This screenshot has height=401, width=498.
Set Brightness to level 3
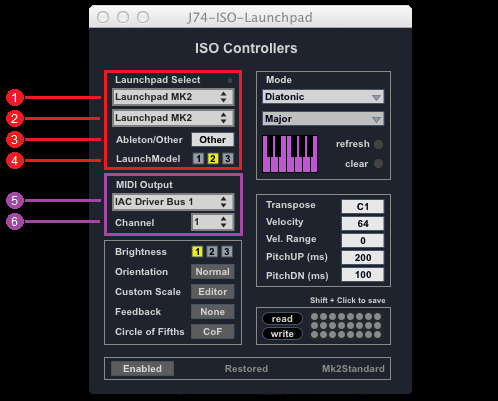point(227,252)
